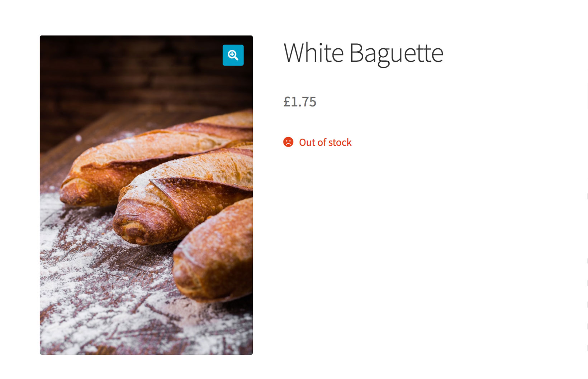Click the pound sign in the price

point(287,102)
